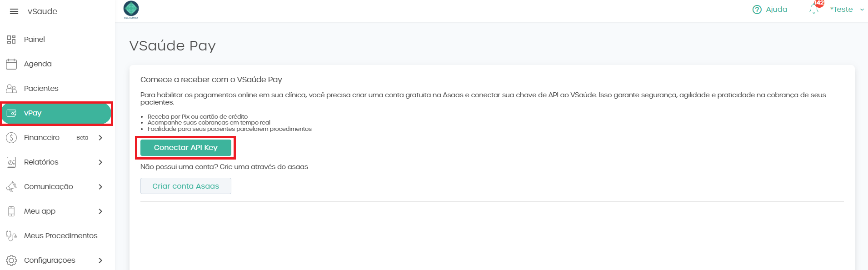Click the VSaúde Pay page heading

(173, 45)
